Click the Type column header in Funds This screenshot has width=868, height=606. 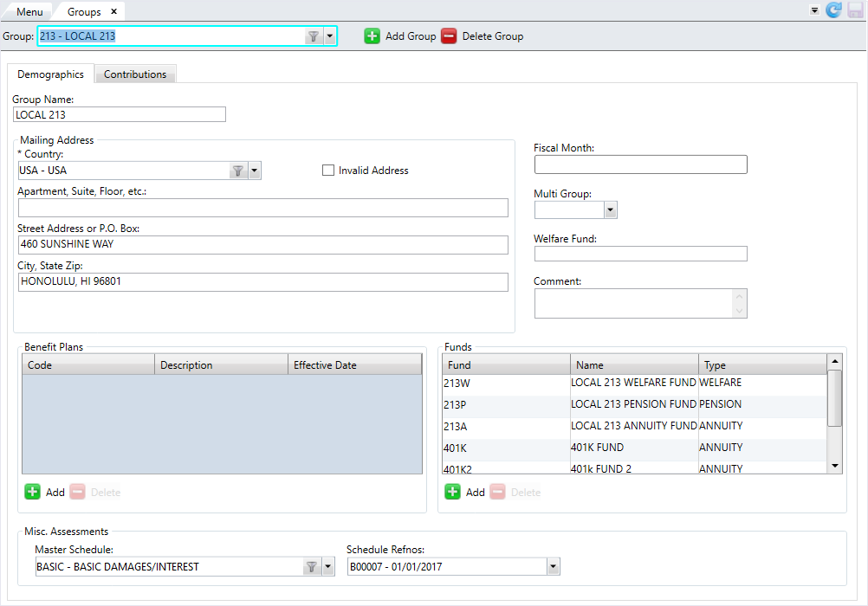[763, 364]
